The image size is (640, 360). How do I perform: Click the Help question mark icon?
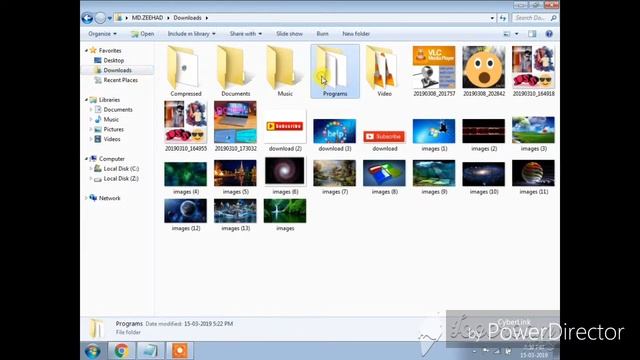pyautogui.click(x=549, y=34)
